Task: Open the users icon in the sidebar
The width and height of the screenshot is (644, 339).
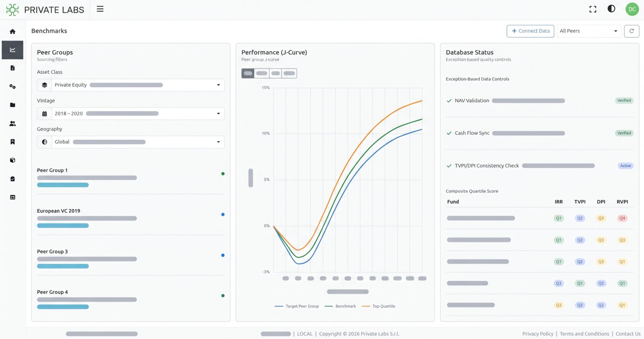Action: tap(12, 123)
